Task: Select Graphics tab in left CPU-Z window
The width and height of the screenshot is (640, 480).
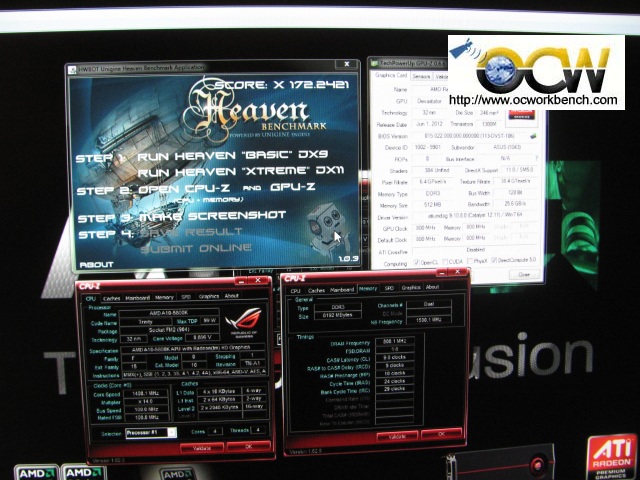Action: (x=209, y=296)
